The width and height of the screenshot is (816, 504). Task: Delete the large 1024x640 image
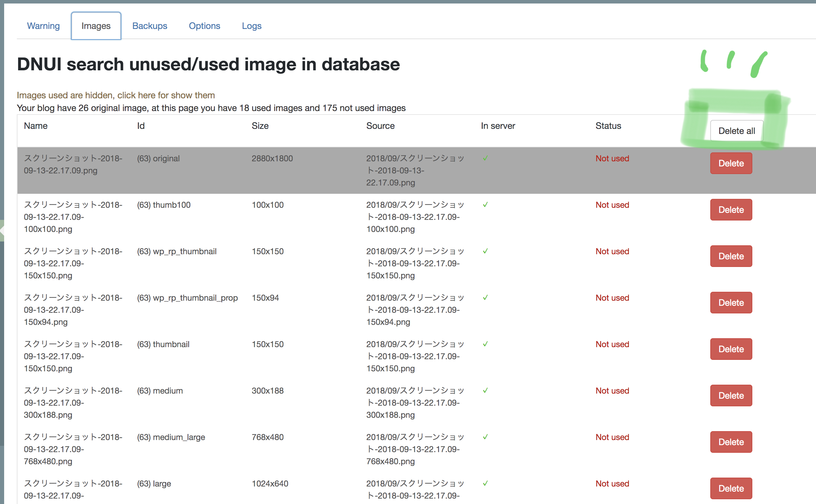731,488
